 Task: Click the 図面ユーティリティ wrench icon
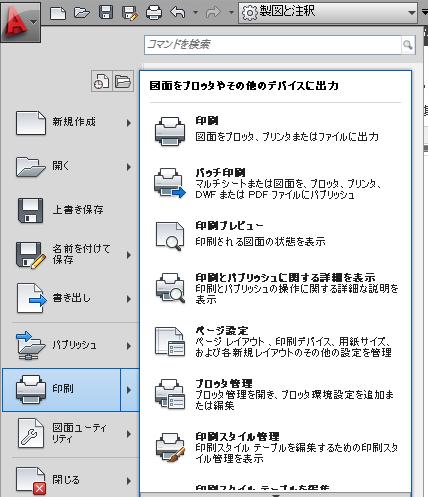point(30,433)
